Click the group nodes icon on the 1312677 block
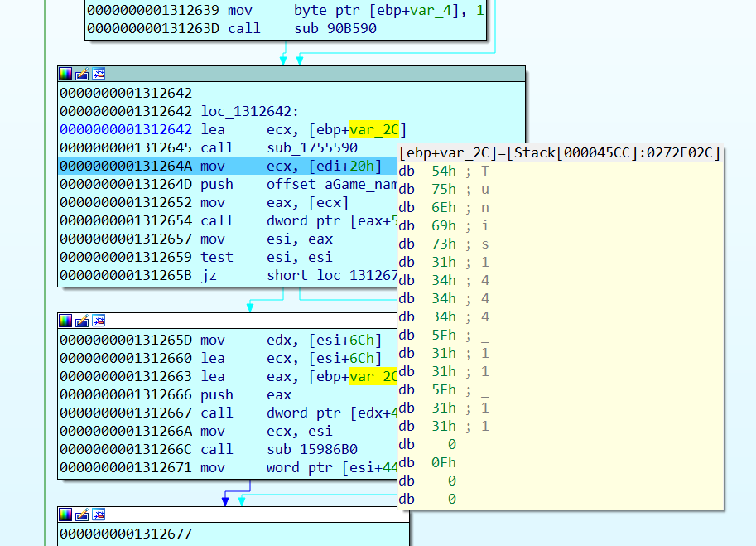Image resolution: width=756 pixels, height=546 pixels. (x=99, y=515)
